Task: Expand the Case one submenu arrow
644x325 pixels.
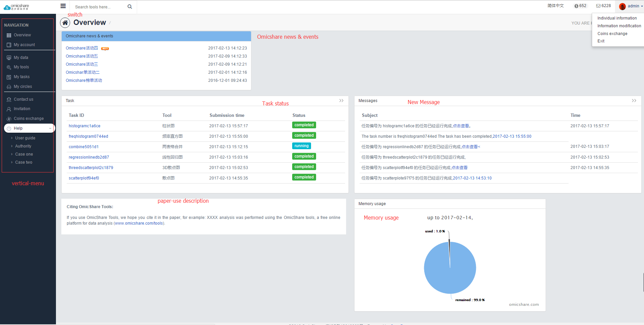Action: point(12,154)
